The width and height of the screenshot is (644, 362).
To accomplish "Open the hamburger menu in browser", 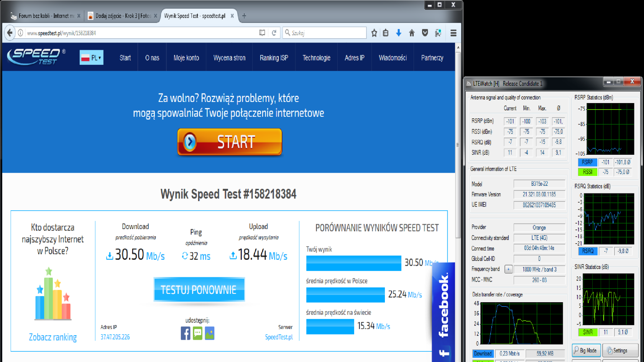I will 453,33.
